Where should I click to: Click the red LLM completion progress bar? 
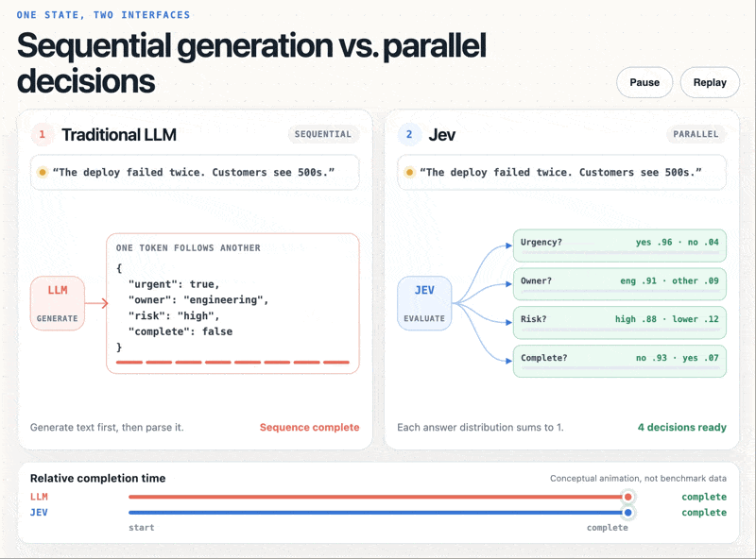(376, 497)
